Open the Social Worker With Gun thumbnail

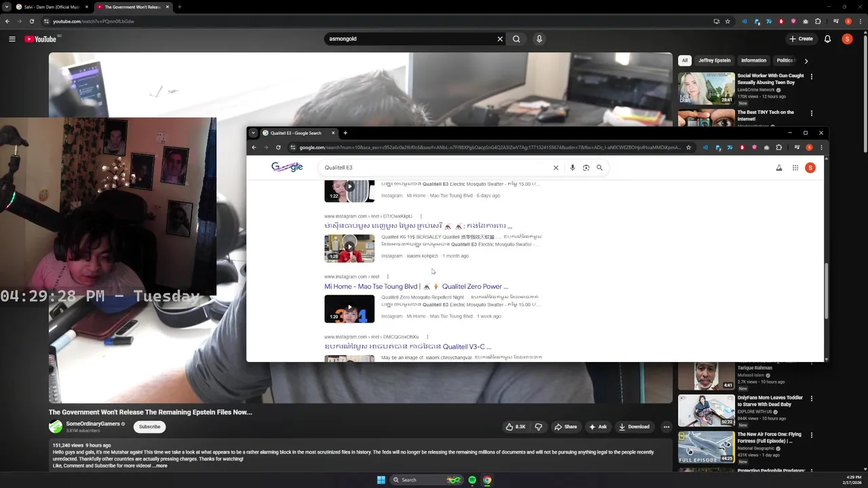click(706, 88)
